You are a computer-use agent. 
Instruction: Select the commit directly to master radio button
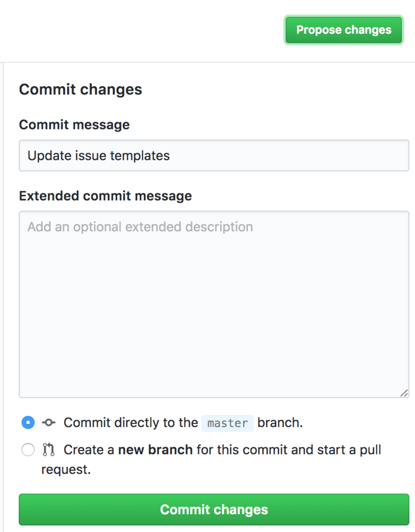point(28,422)
